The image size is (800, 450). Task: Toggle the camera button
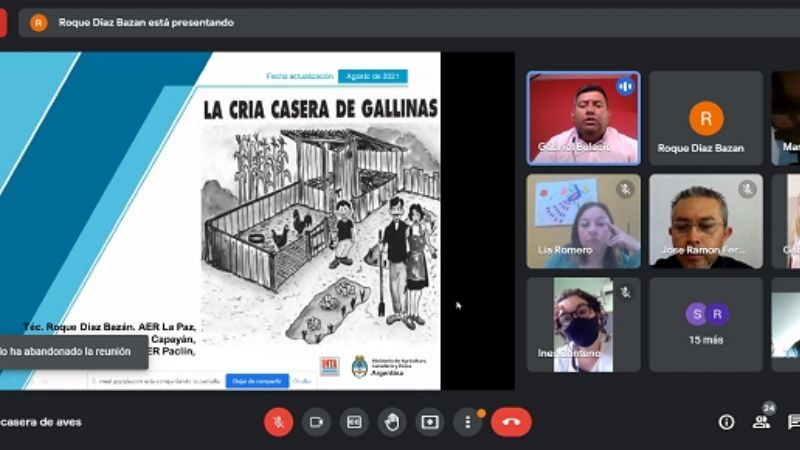[316, 422]
